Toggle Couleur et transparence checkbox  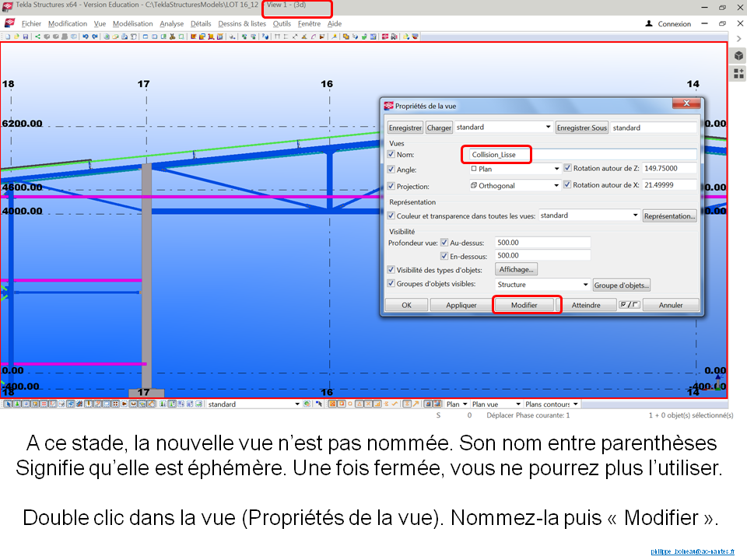coord(391,215)
